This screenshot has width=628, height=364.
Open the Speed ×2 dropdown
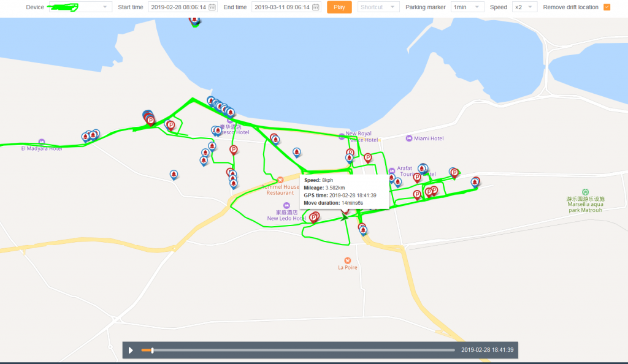(524, 7)
